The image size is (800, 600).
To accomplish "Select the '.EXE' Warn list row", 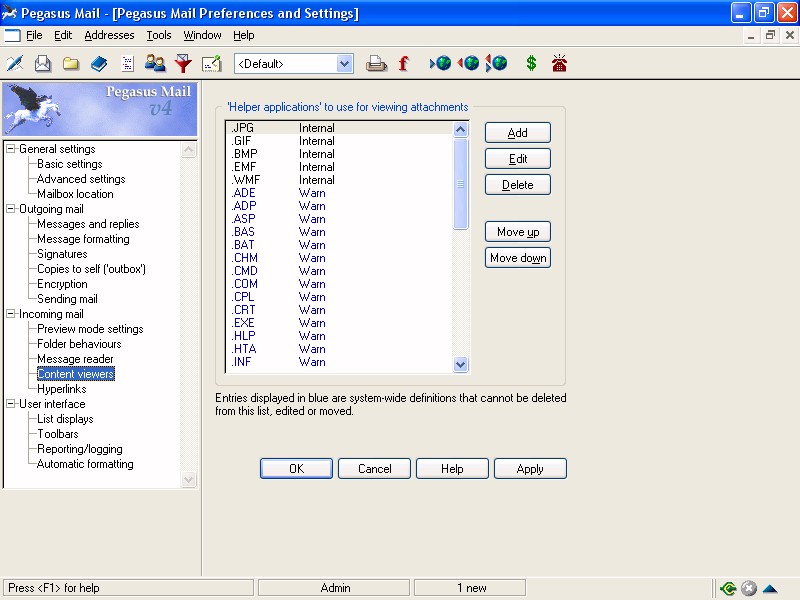I will [x=339, y=322].
